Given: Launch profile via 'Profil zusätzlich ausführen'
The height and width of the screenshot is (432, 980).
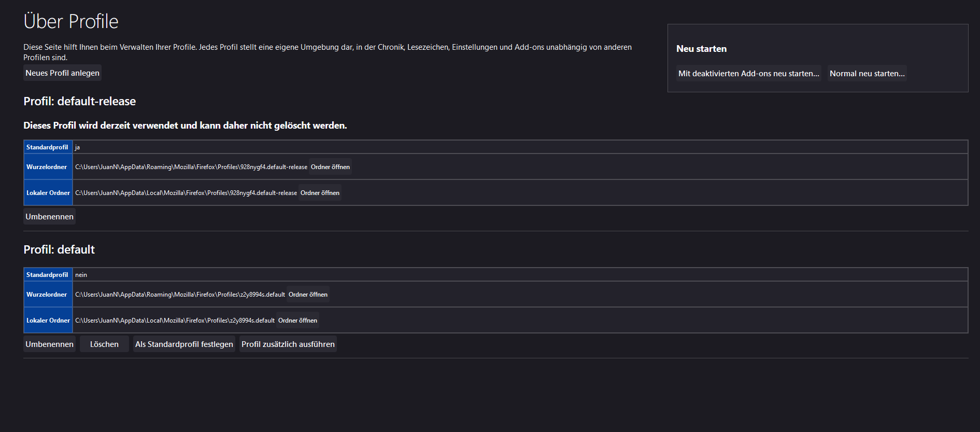Looking at the screenshot, I should [288, 344].
